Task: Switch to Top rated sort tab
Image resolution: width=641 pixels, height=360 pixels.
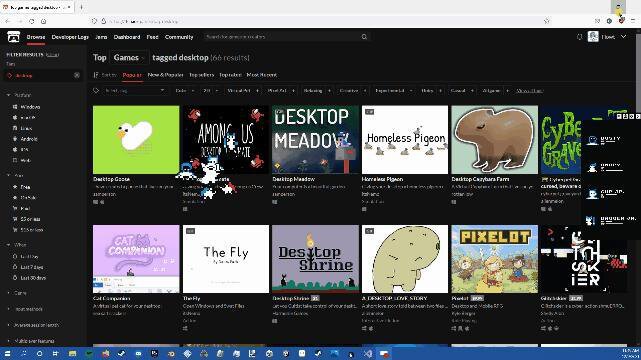Action: click(230, 75)
